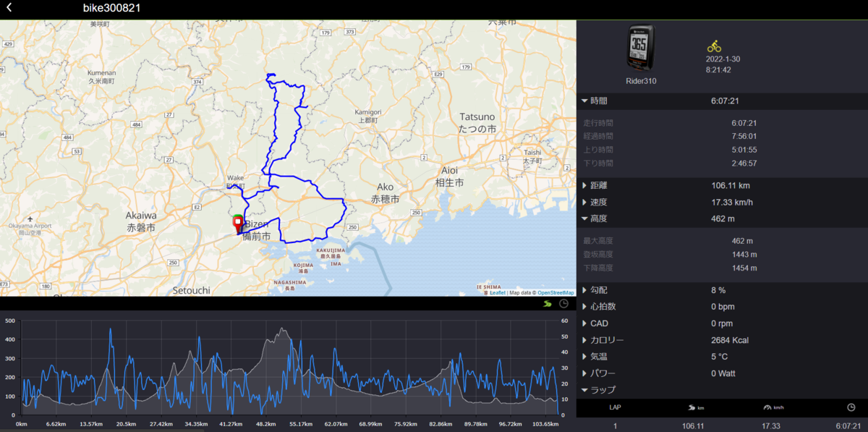Click the activity title bike300821
This screenshot has height=432, width=868.
point(111,8)
